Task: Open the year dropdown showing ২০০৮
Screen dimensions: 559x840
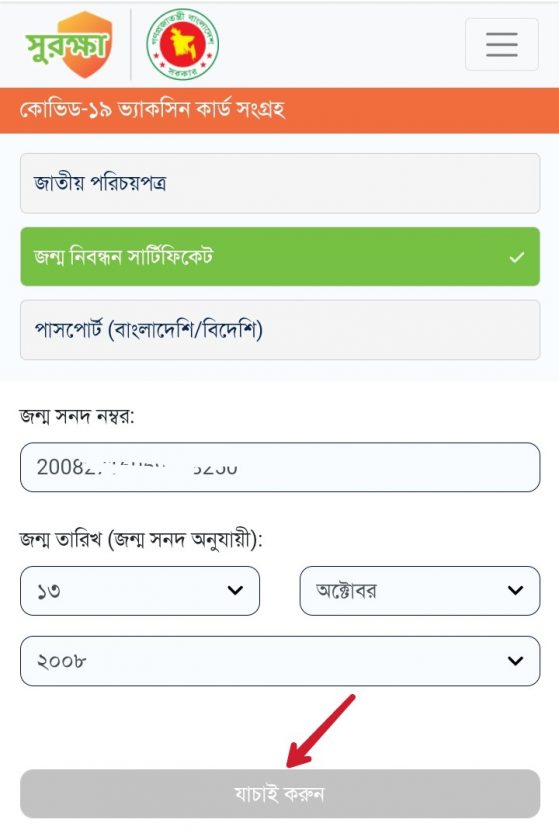Action: pyautogui.click(x=280, y=661)
